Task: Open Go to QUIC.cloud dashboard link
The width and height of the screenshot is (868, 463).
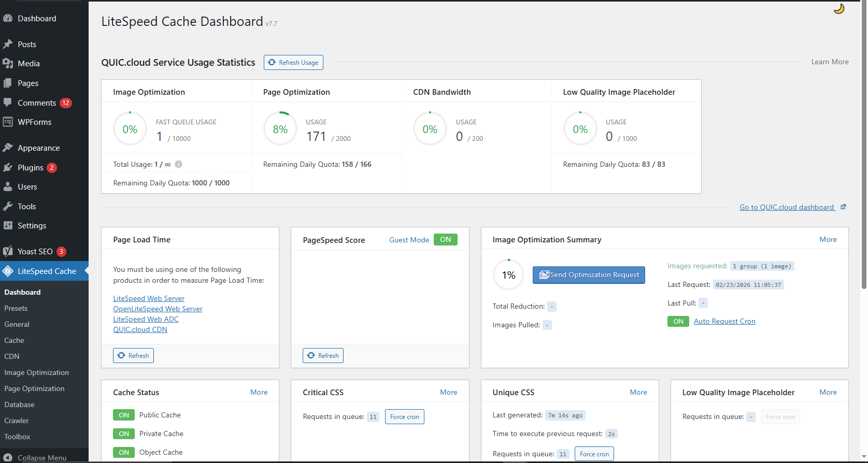Action: [x=787, y=207]
